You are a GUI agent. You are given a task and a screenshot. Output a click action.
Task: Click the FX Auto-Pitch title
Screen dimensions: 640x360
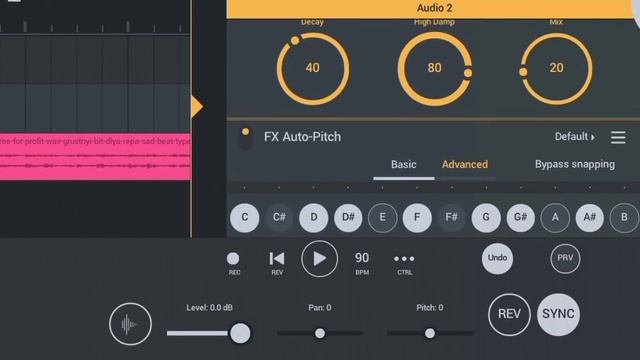coord(302,137)
